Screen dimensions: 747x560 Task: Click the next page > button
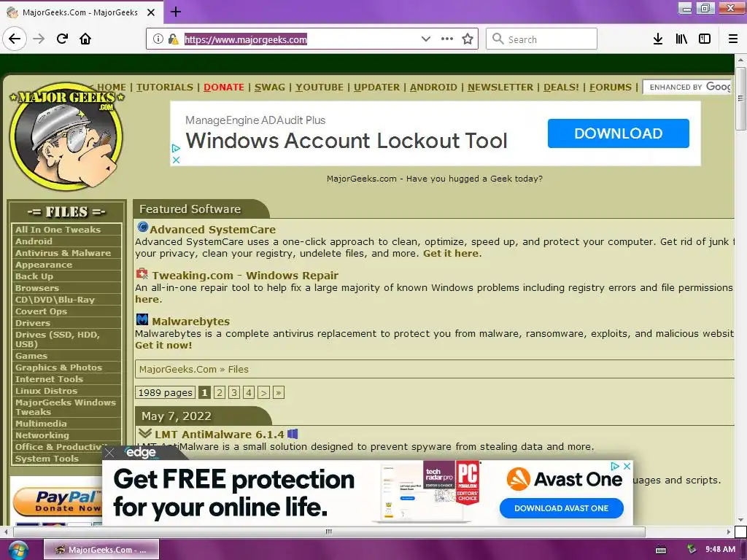(263, 392)
